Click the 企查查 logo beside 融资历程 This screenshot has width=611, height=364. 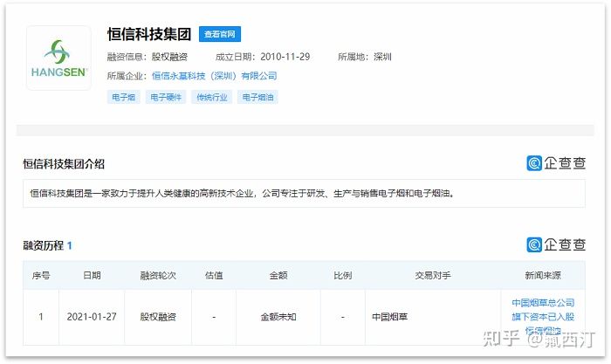(556, 244)
